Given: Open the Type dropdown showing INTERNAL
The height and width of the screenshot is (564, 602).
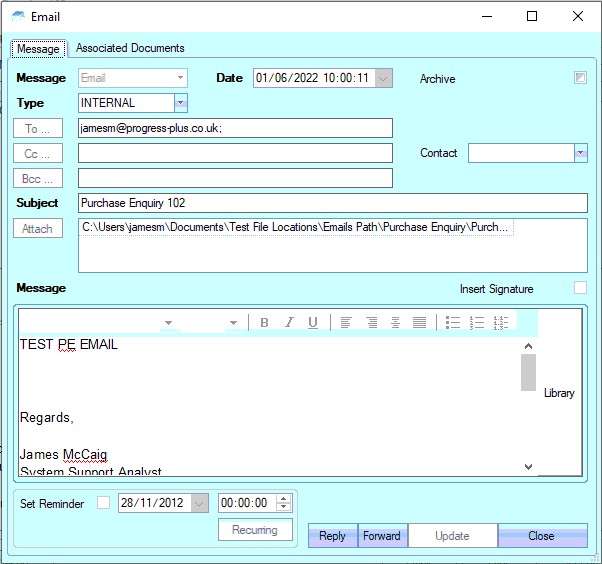Looking at the screenshot, I should coord(180,103).
